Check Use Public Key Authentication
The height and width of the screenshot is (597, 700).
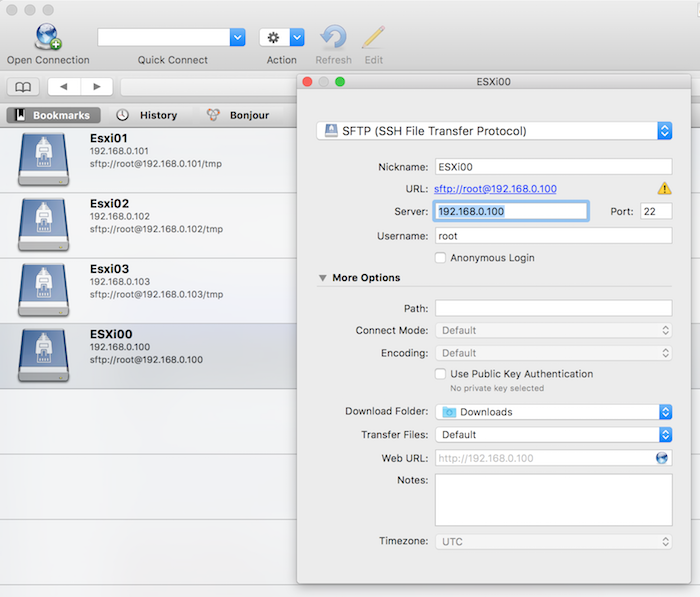441,374
